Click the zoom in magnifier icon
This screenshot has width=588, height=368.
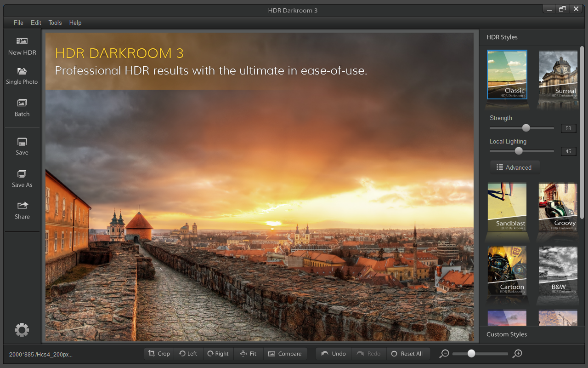point(518,354)
